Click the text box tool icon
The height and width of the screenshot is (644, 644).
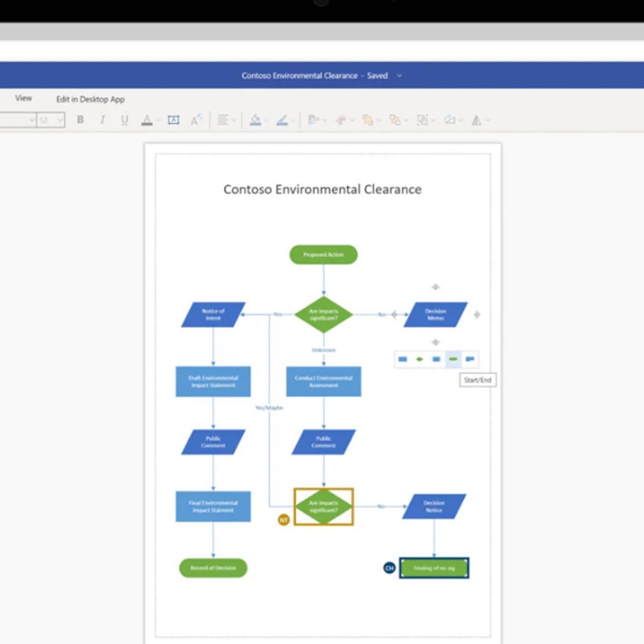click(174, 120)
